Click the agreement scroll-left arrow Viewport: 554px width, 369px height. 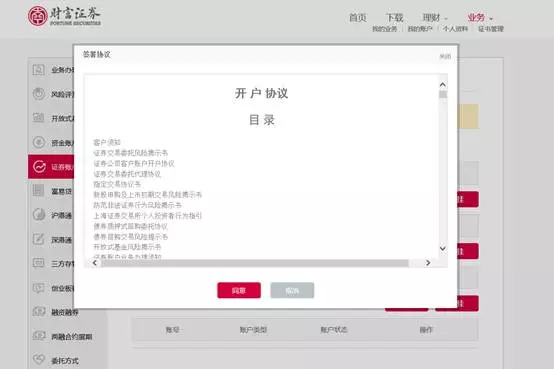tap(95, 263)
